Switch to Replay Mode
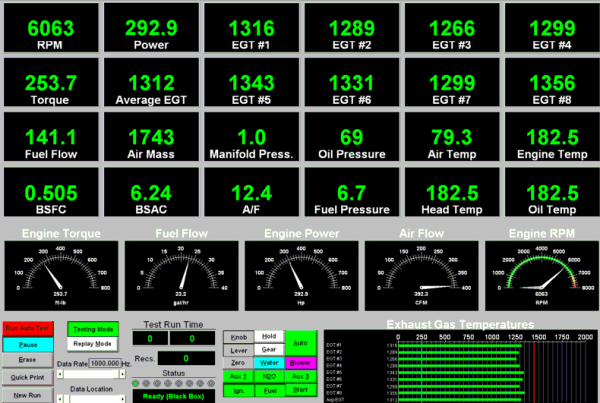The width and height of the screenshot is (600, 403). [93, 343]
